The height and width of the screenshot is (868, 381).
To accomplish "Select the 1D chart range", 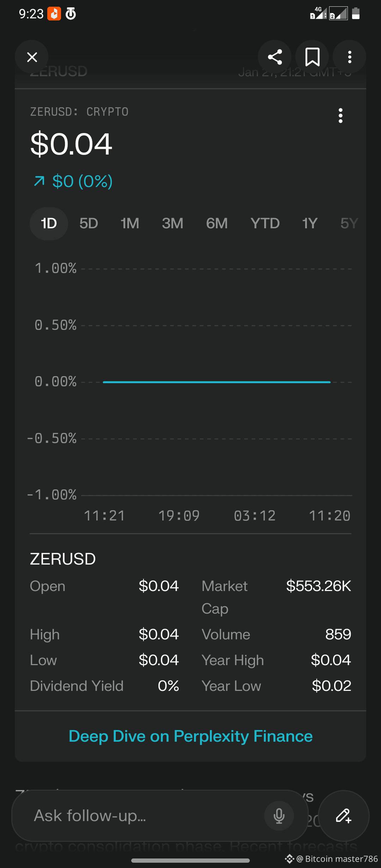I will pyautogui.click(x=49, y=223).
